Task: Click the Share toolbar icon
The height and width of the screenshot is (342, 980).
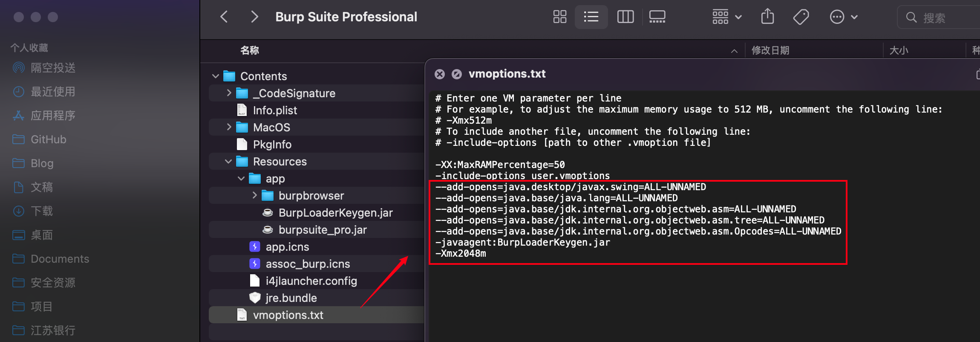Action: (767, 17)
